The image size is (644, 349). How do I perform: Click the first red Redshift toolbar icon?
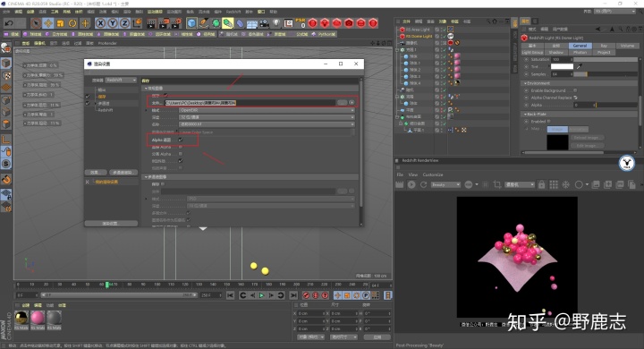(312, 23)
